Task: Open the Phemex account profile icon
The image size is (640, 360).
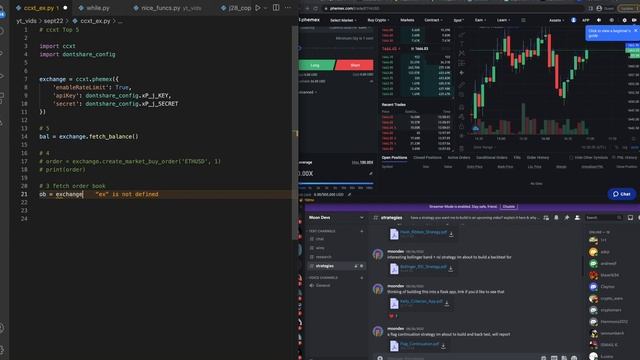Action: point(573,20)
